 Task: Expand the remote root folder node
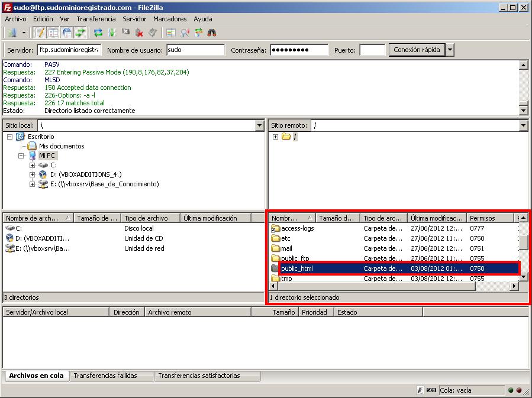coord(275,137)
